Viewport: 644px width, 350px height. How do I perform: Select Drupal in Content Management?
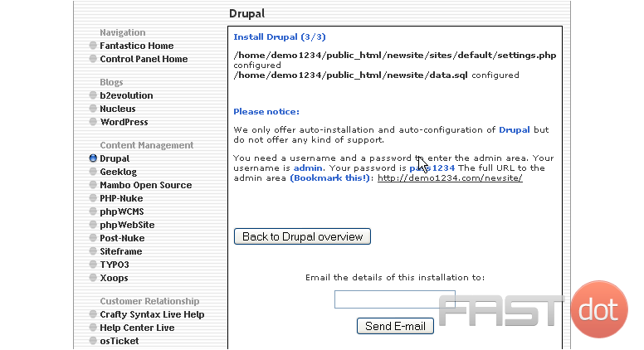pos(115,158)
